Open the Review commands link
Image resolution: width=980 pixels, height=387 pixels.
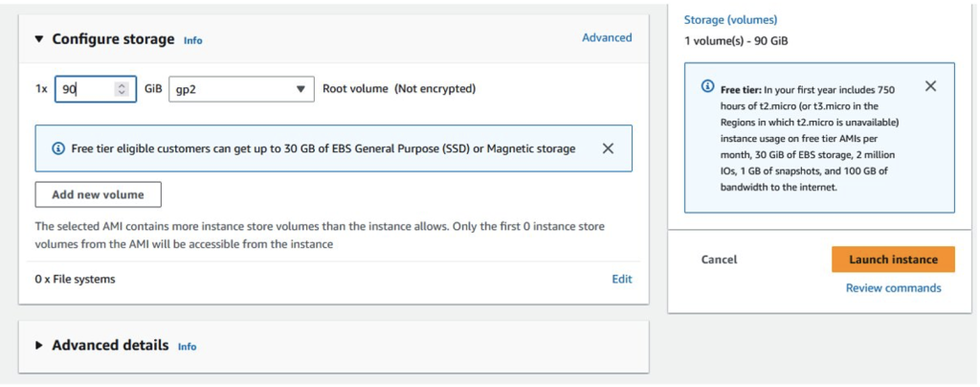click(893, 287)
